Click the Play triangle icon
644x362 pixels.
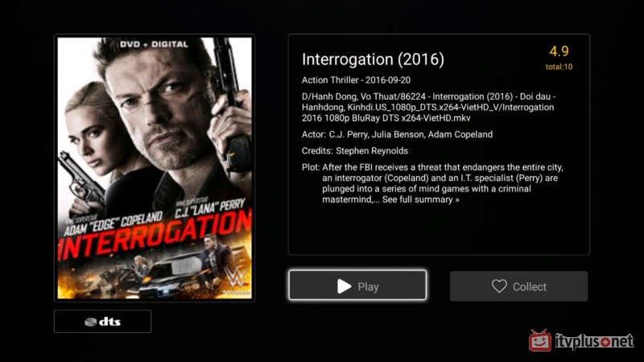coord(345,286)
